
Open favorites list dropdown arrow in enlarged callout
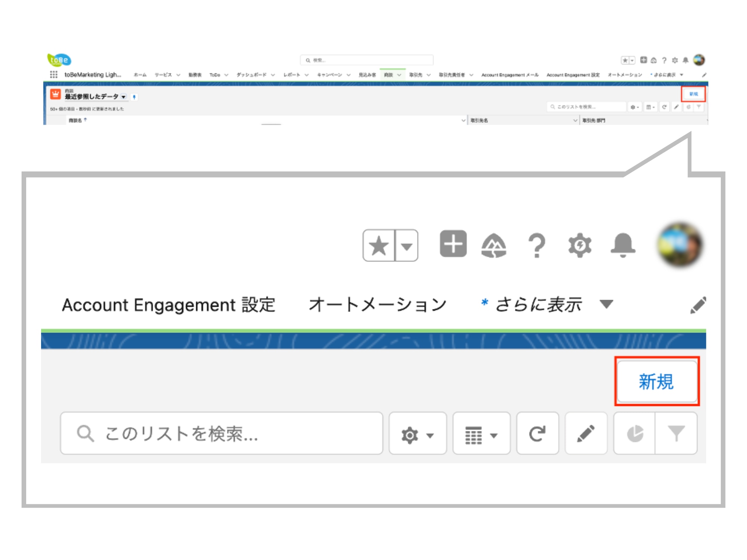(406, 246)
